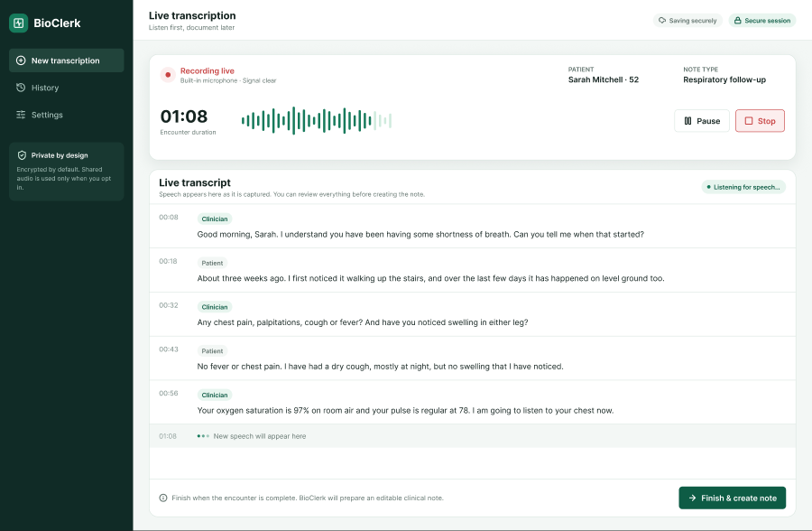Click the typing dots indicator
The height and width of the screenshot is (531, 812).
[203, 436]
